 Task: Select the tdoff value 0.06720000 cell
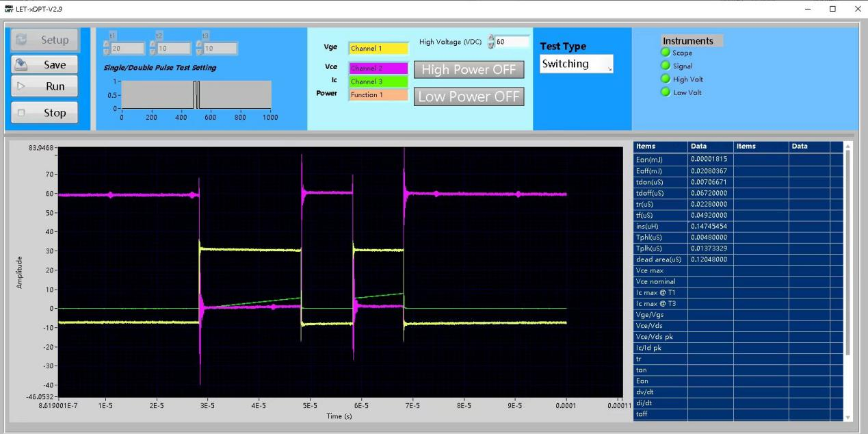coord(711,192)
